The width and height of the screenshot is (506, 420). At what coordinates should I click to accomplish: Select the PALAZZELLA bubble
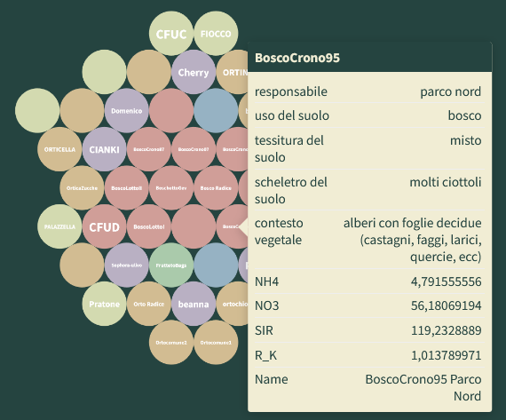pyautogui.click(x=59, y=226)
